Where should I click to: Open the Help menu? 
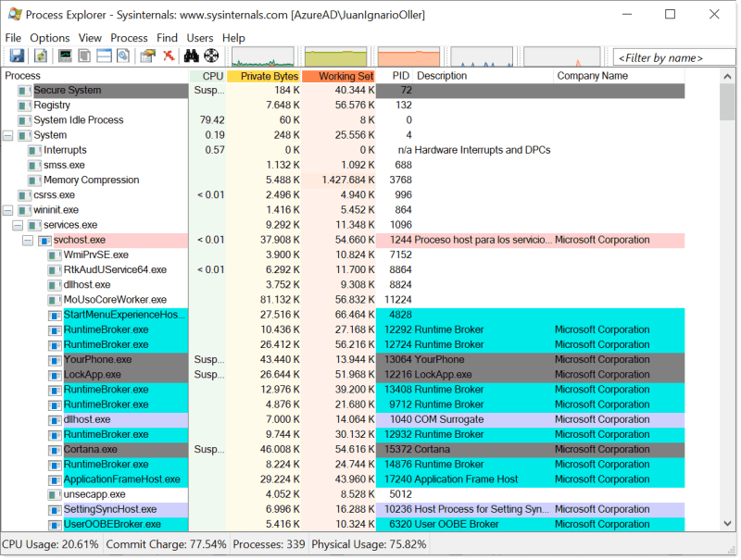(x=233, y=38)
